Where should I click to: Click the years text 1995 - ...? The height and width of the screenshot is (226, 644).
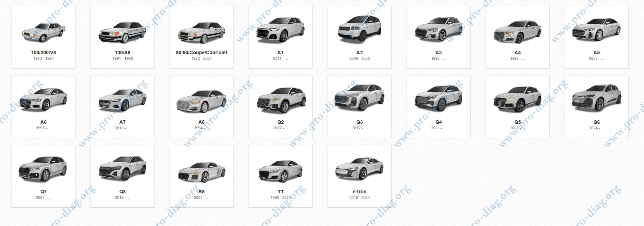[x=518, y=58]
